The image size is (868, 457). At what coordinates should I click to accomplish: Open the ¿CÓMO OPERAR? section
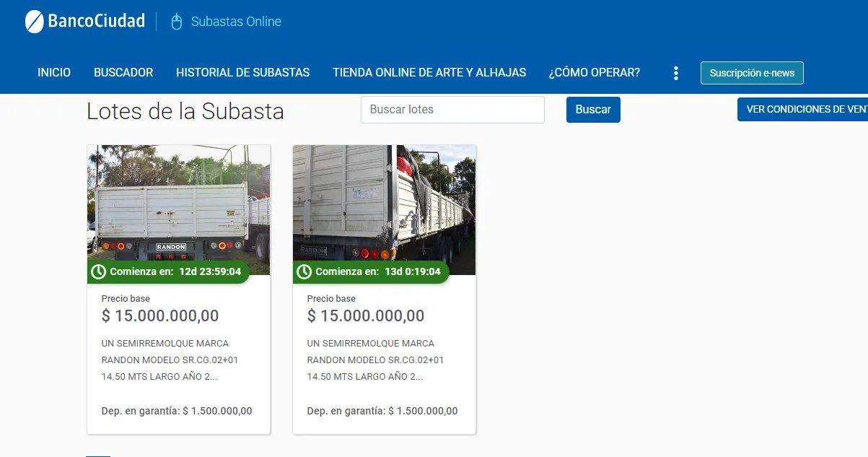595,73
